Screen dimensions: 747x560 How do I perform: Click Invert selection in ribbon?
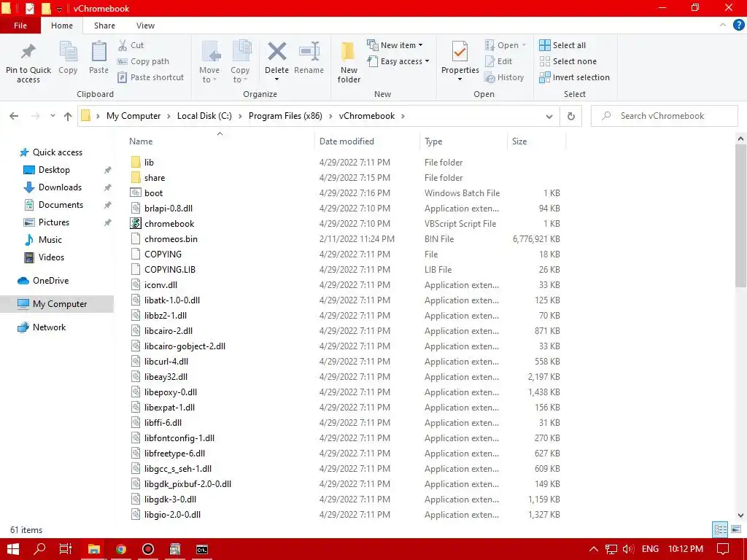coord(574,77)
